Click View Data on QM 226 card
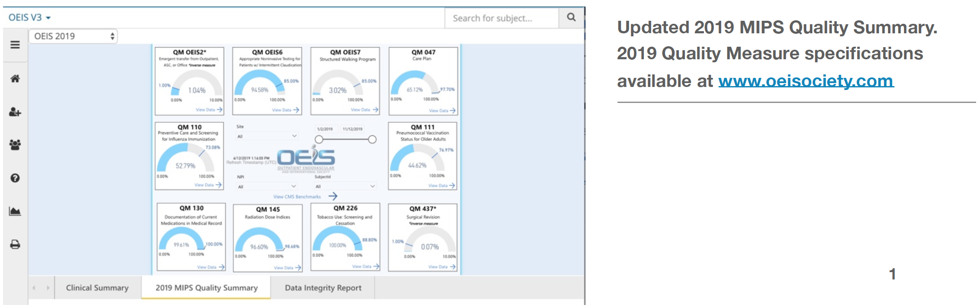The width and height of the screenshot is (980, 308). tap(366, 266)
